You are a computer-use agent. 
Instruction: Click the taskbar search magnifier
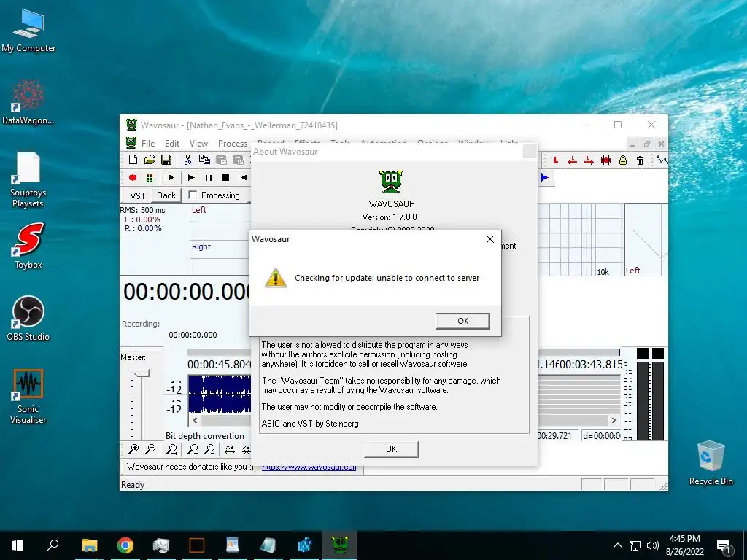coord(53,545)
